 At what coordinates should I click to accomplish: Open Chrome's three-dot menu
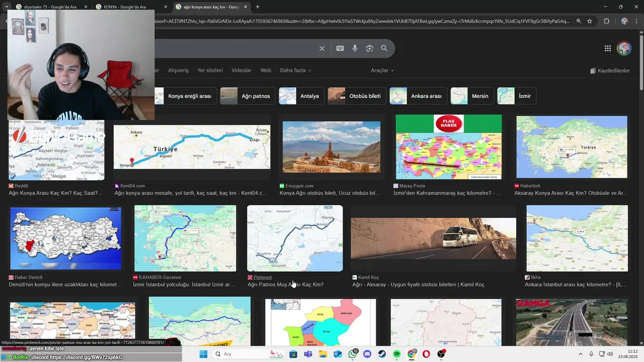(x=636, y=21)
